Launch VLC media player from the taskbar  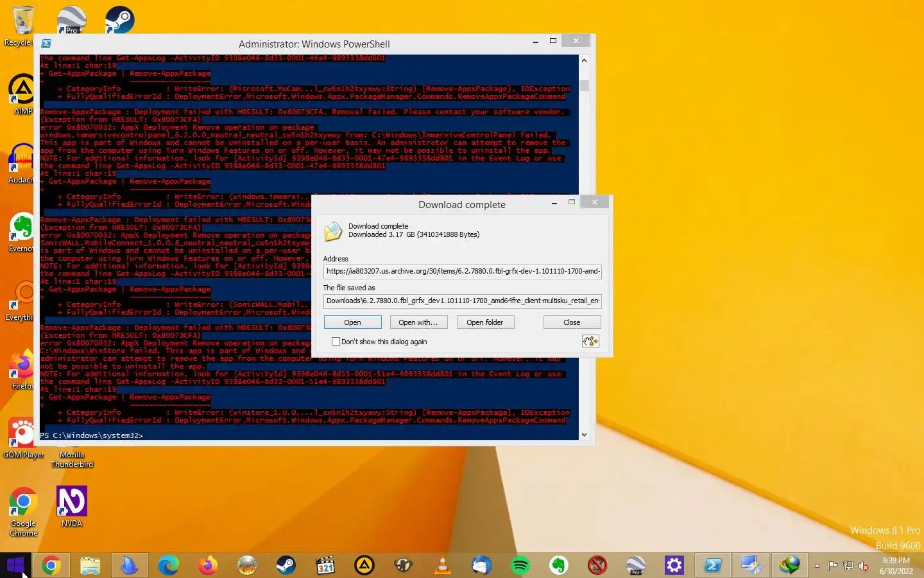pos(442,565)
